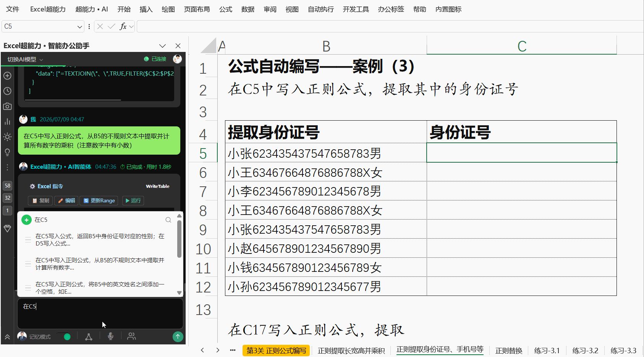This screenshot has width=644, height=357.
Task: Choose suggestion about 返回B5中身份证号对应的性别
Action: pos(100,240)
